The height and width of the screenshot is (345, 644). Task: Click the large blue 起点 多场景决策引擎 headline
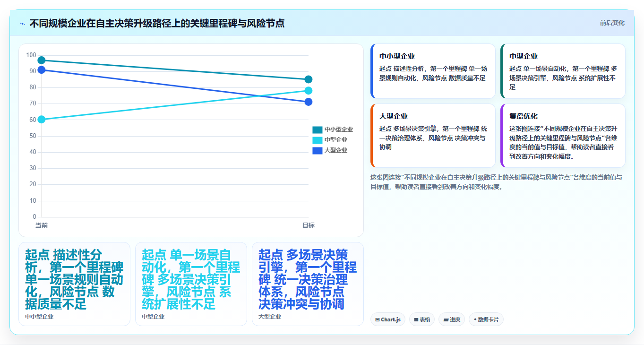[x=308, y=279]
